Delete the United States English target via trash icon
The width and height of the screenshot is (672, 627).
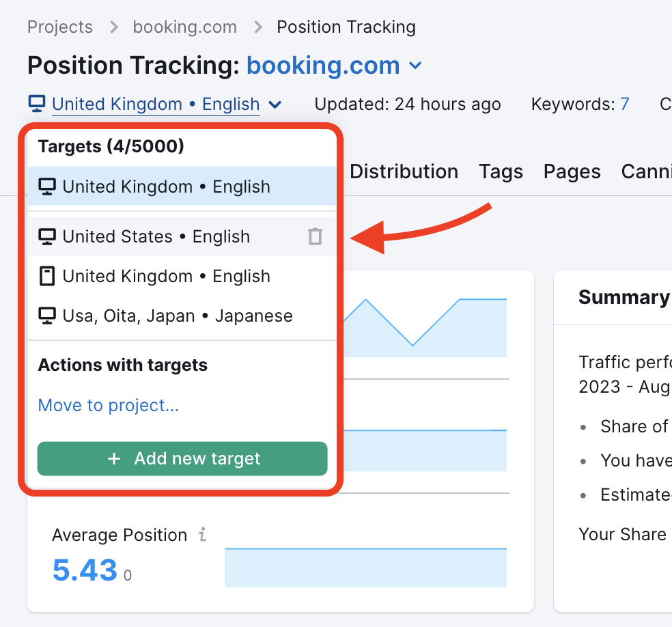(315, 236)
